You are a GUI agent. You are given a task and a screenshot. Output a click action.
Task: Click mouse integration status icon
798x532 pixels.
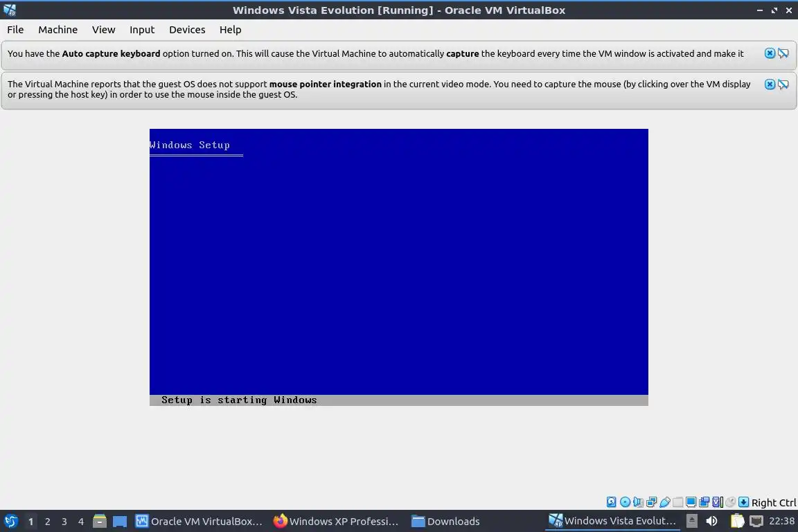pos(730,502)
